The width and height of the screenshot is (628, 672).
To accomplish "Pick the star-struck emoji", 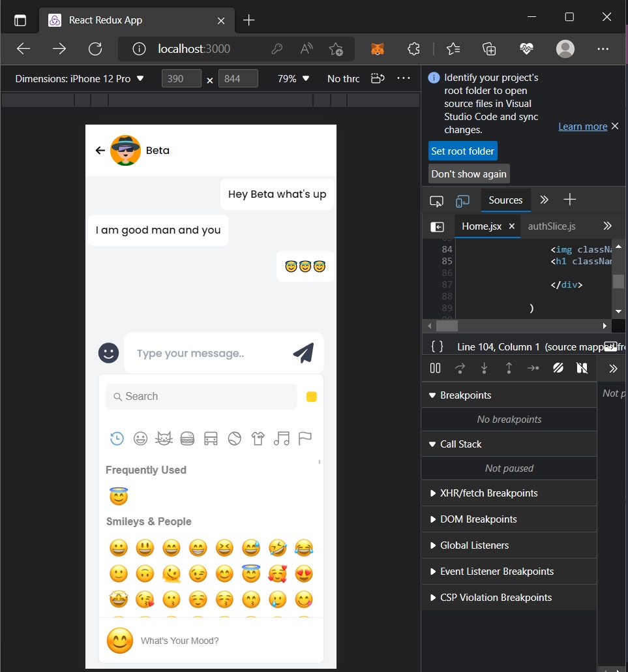I will tap(119, 600).
